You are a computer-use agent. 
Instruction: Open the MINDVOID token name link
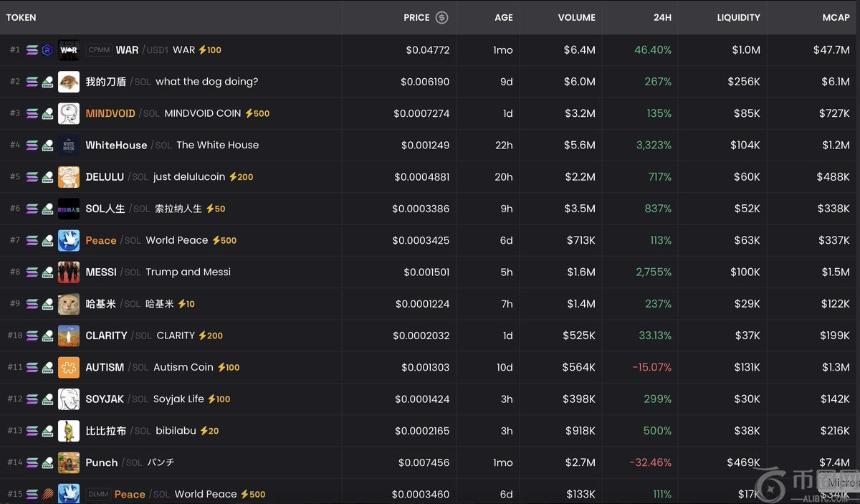click(x=110, y=114)
